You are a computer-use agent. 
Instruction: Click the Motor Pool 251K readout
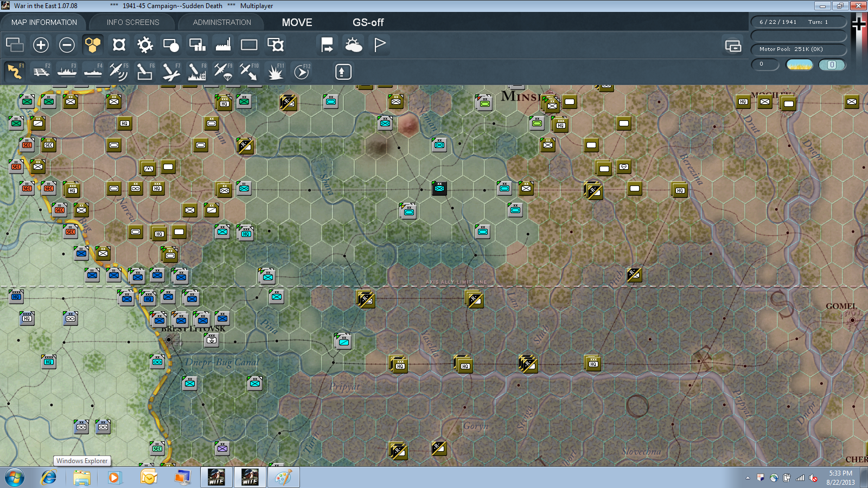[799, 49]
